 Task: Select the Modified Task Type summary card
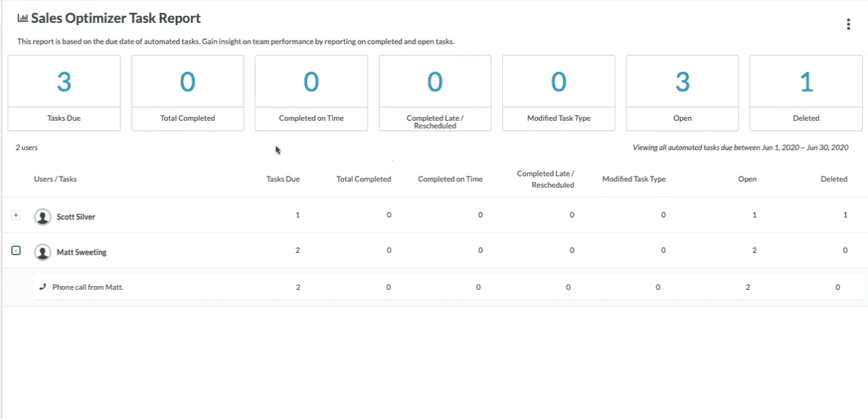click(559, 93)
